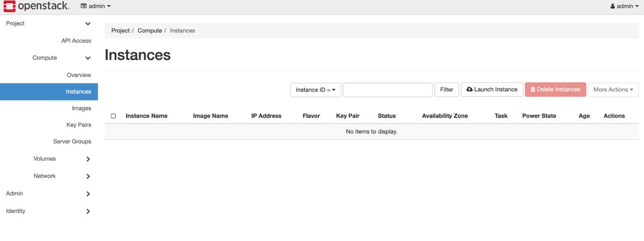Collapse the Project section chevron
Screen dimensions: 644x241
(x=88, y=24)
